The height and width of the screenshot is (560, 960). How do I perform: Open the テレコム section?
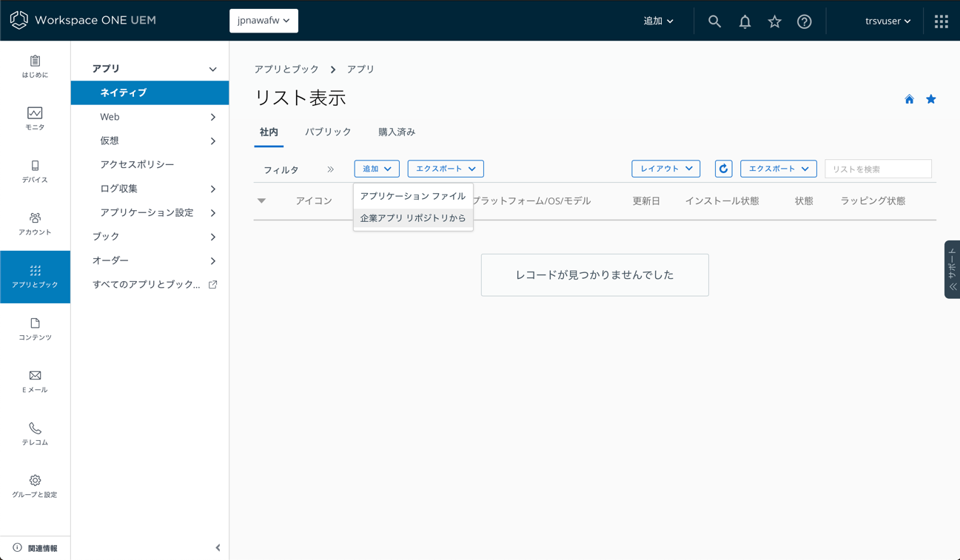point(35,434)
